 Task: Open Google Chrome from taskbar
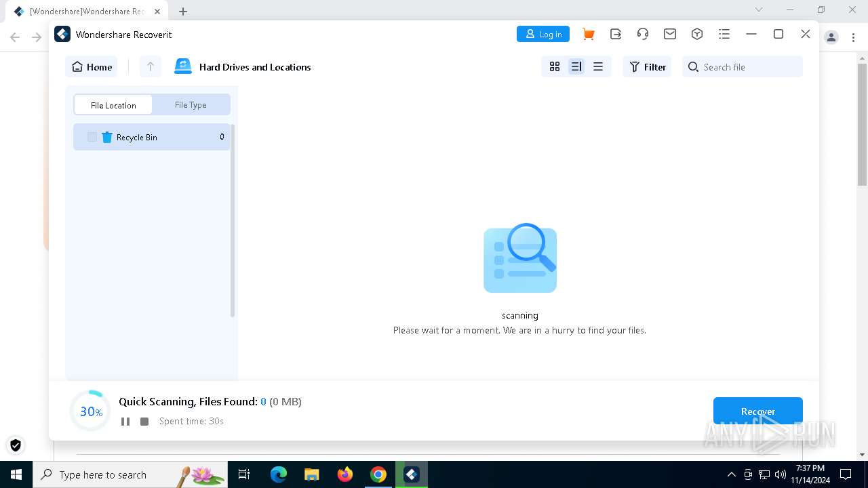click(x=378, y=474)
